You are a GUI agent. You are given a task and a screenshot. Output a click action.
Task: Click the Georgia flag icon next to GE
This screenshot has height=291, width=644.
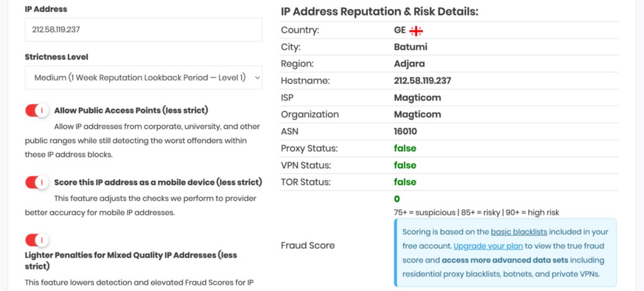[416, 30]
